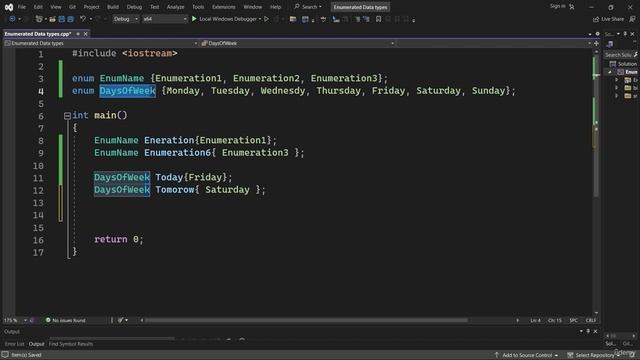Click the No issues found indicator
640x360 pixels.
[65, 320]
